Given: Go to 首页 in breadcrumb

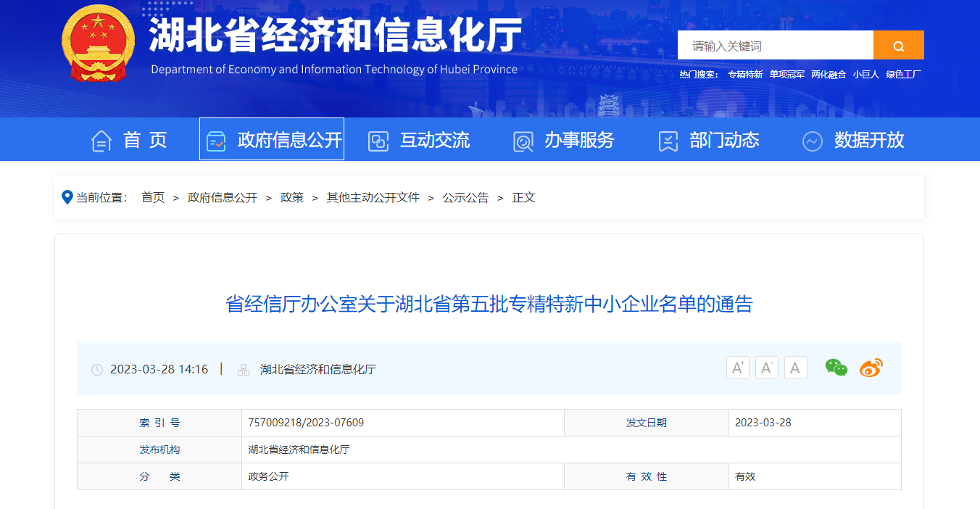Looking at the screenshot, I should point(153,197).
